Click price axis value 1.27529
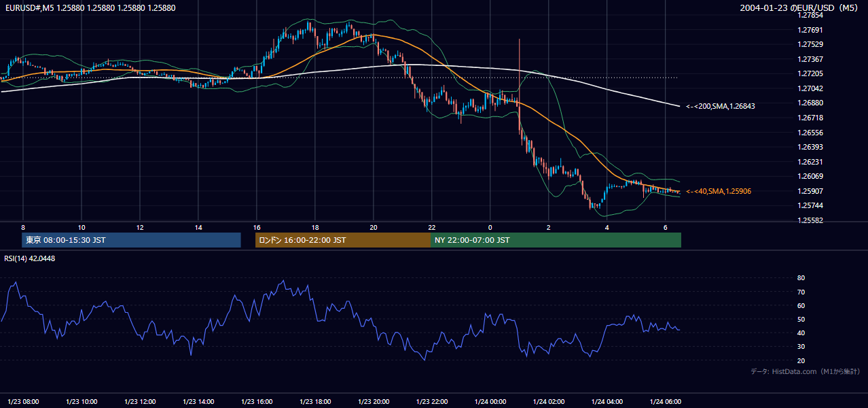The image size is (868, 408). click(810, 44)
